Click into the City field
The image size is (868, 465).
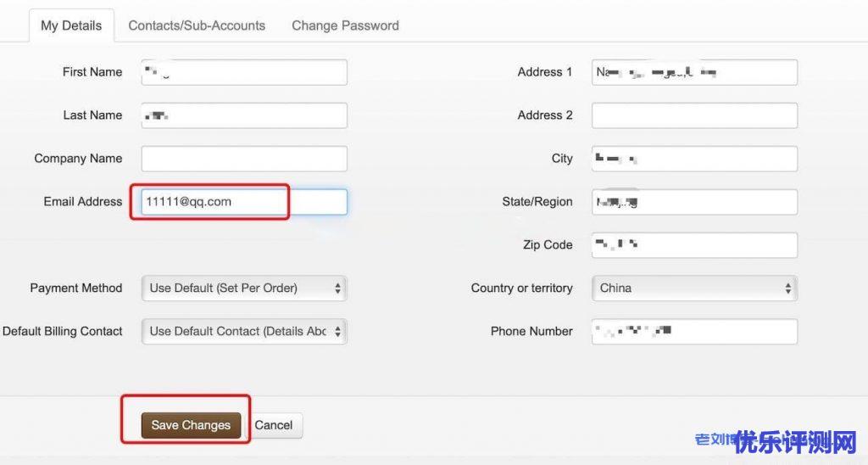point(695,159)
